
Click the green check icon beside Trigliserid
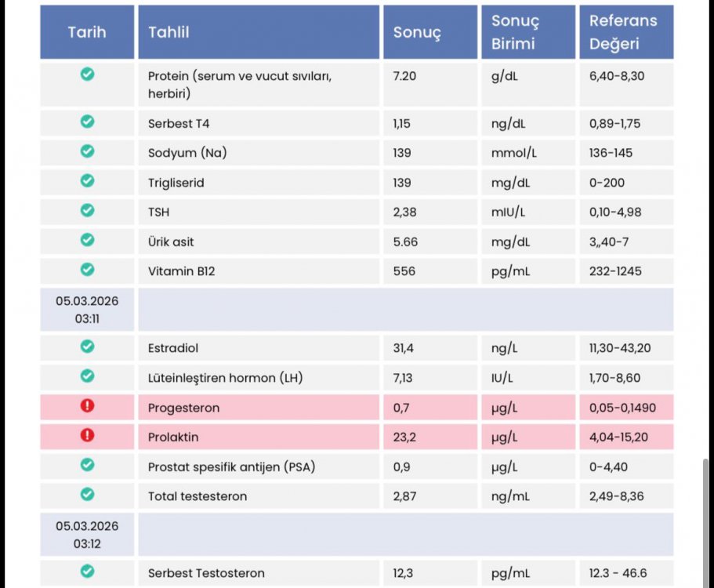click(x=88, y=181)
